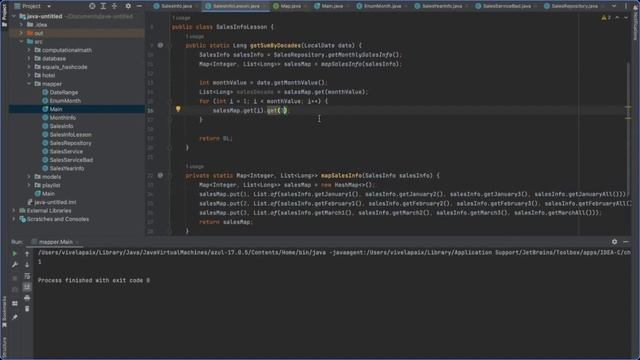Expand the database package
This screenshot has height=360, width=640.
pyautogui.click(x=29, y=58)
